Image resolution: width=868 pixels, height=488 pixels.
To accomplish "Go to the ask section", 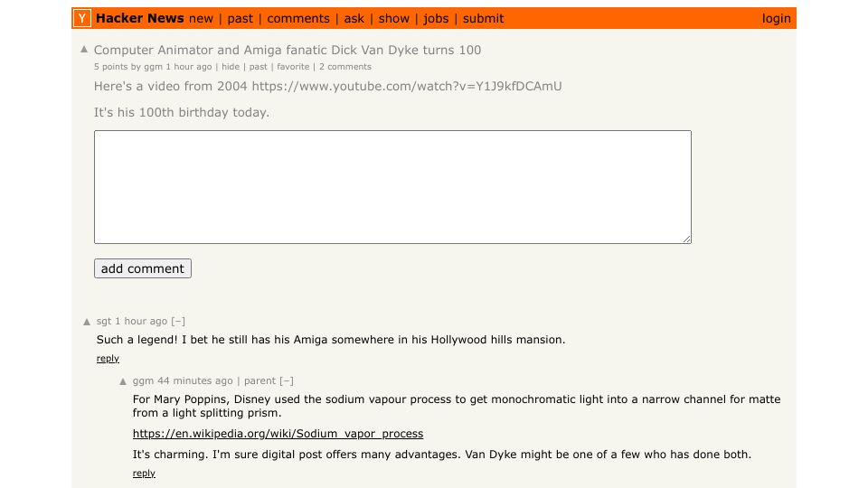I will pyautogui.click(x=354, y=18).
